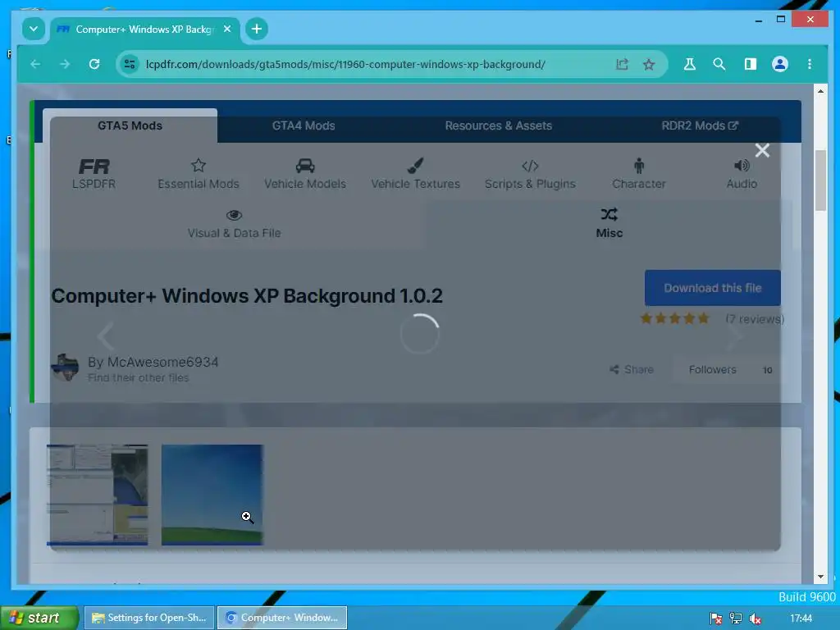The height and width of the screenshot is (630, 840).
Task: Open the Resources & Assets tab
Action: (498, 126)
